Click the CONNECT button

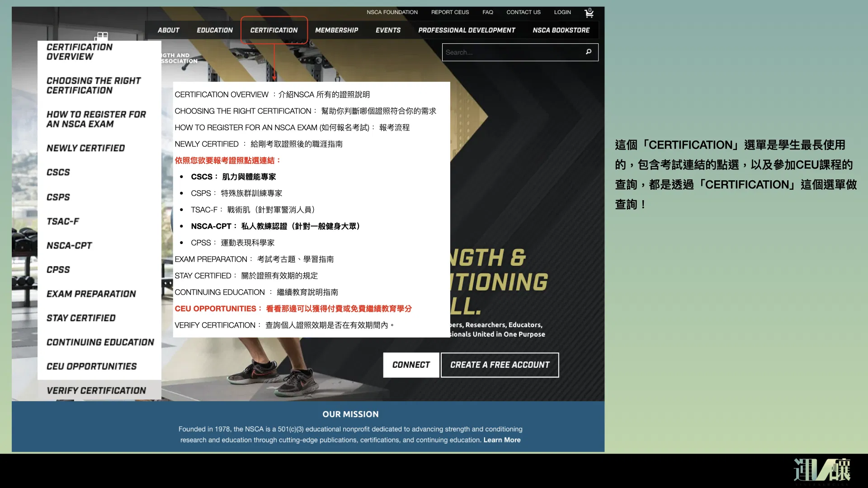coord(411,365)
